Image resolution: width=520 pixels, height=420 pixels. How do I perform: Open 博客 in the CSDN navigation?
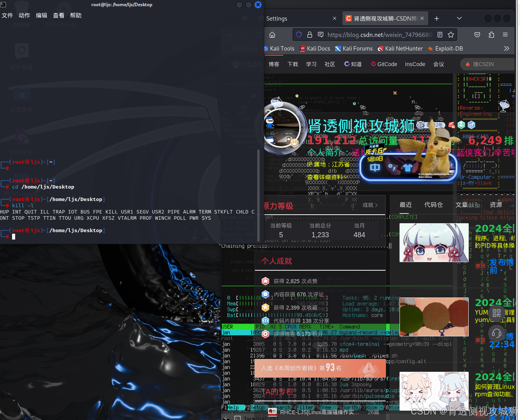[x=274, y=64]
